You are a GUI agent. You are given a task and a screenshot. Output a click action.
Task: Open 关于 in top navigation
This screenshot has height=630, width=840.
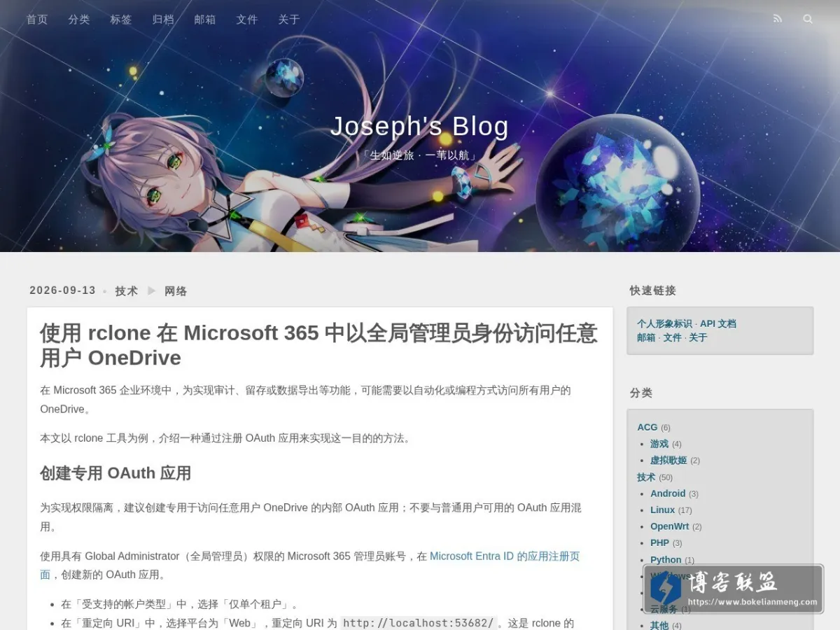tap(289, 20)
